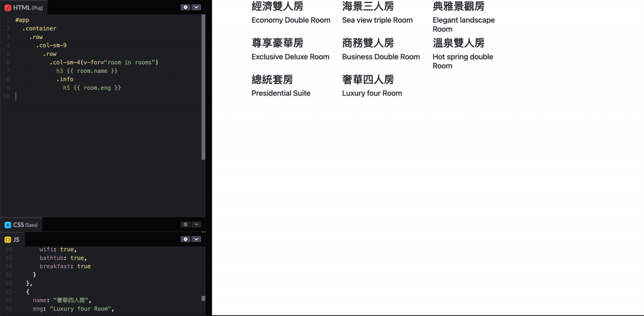Select the CSS (Sass) editor tab
The width and height of the screenshot is (644, 316).
(21, 225)
